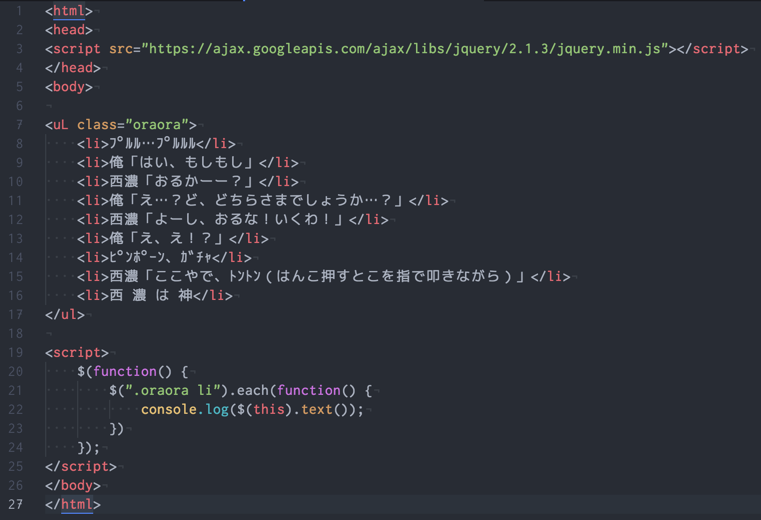Screen dimensions: 761x520
Task: Click line number 1 in gutter
Action: (x=19, y=11)
